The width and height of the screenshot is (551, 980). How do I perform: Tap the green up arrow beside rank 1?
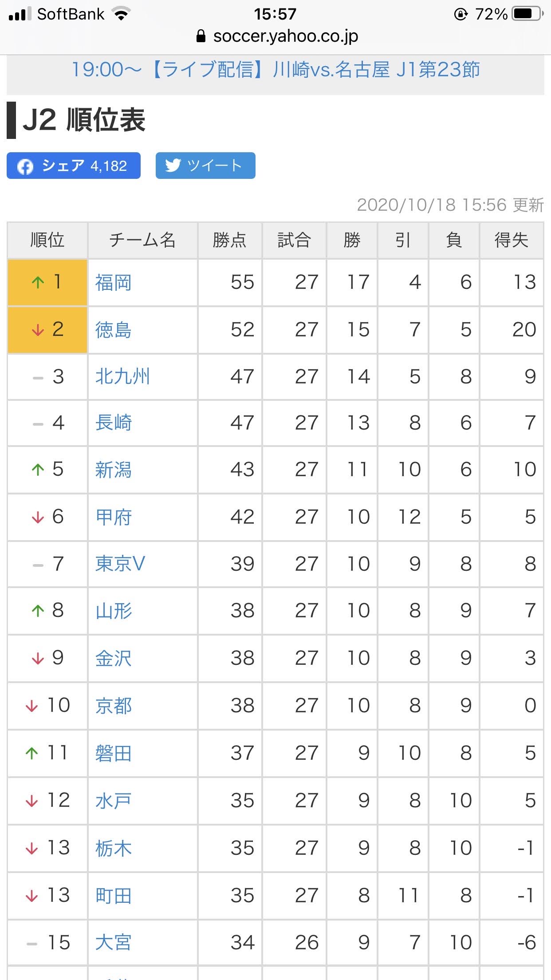[38, 282]
